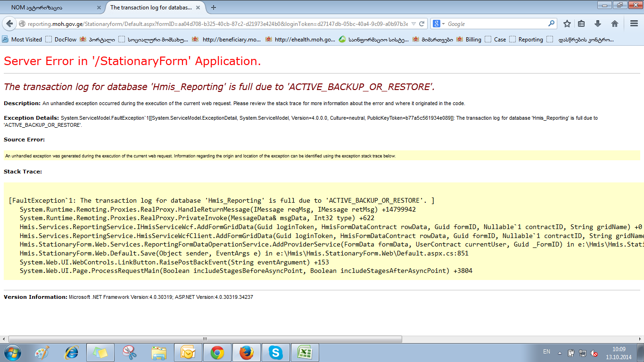Close the NOM tab

tap(99, 8)
